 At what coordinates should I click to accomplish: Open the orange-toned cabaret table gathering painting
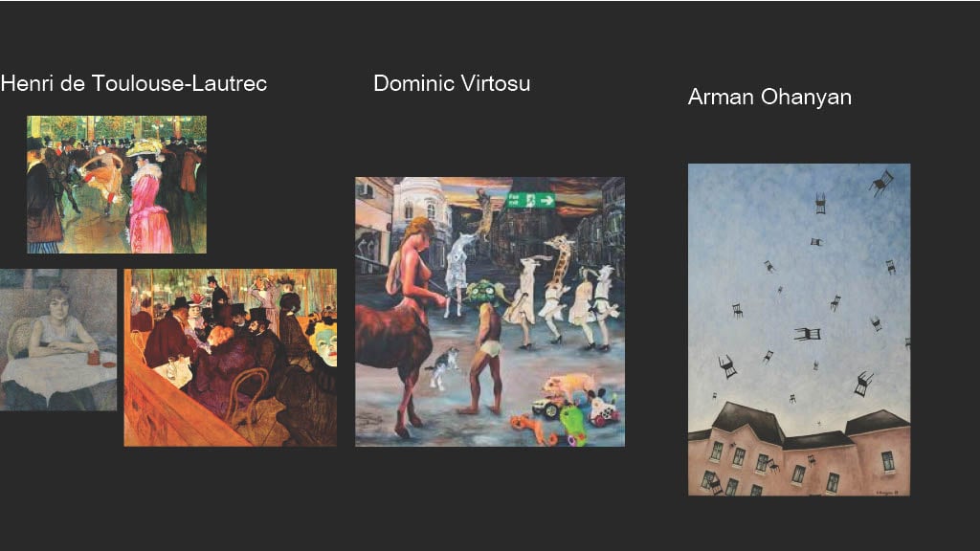230,358
